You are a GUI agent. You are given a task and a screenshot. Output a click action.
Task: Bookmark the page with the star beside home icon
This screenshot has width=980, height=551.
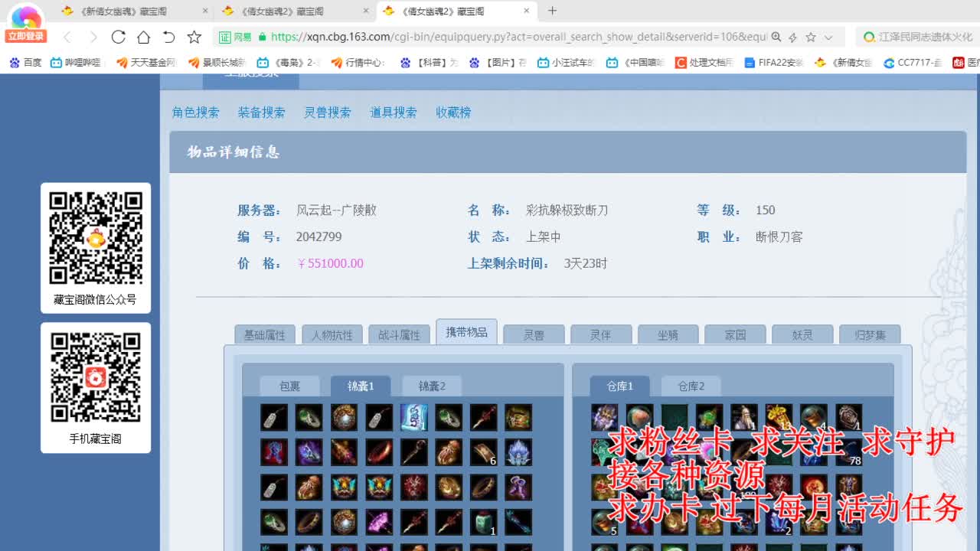(x=194, y=37)
